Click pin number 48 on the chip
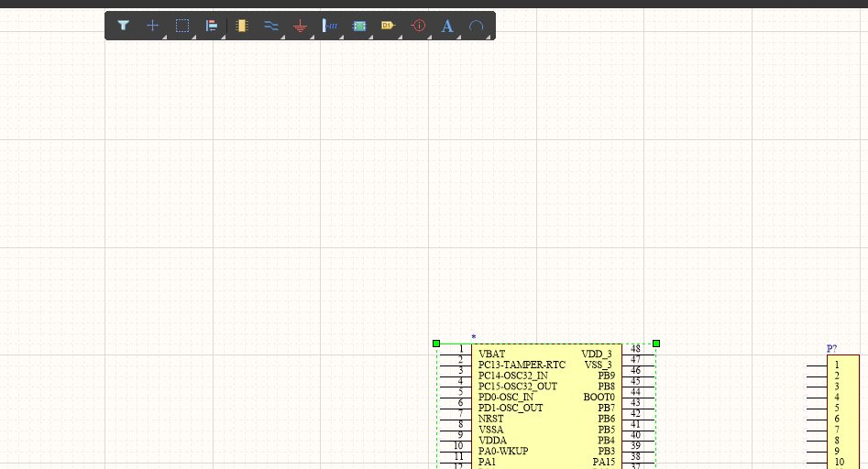Screen dimensions: 868x469 tap(635, 349)
